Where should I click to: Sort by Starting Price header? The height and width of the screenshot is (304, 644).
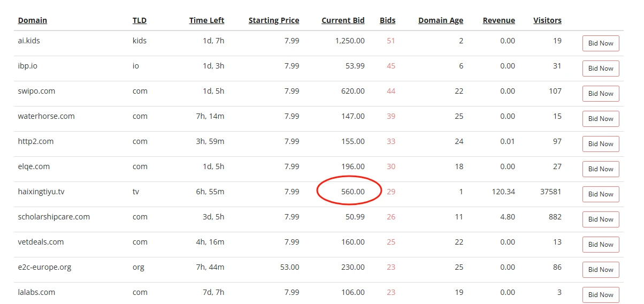coord(274,20)
